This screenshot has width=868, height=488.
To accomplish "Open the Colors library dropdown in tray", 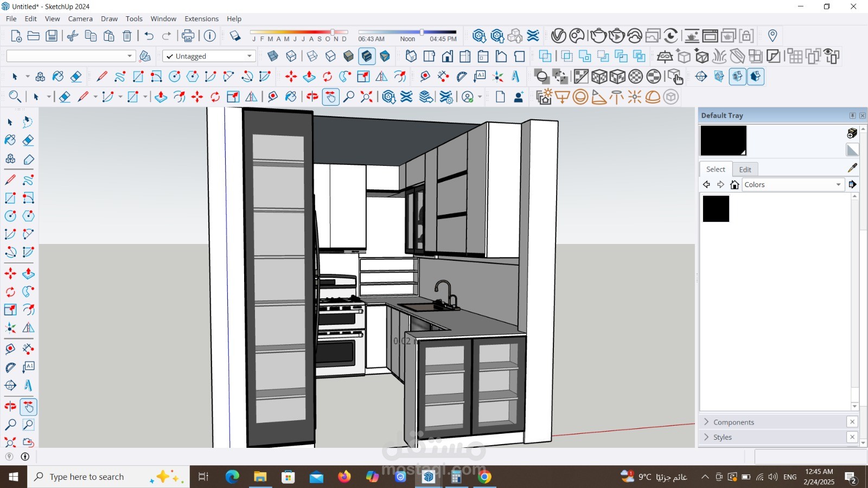I will tap(793, 185).
